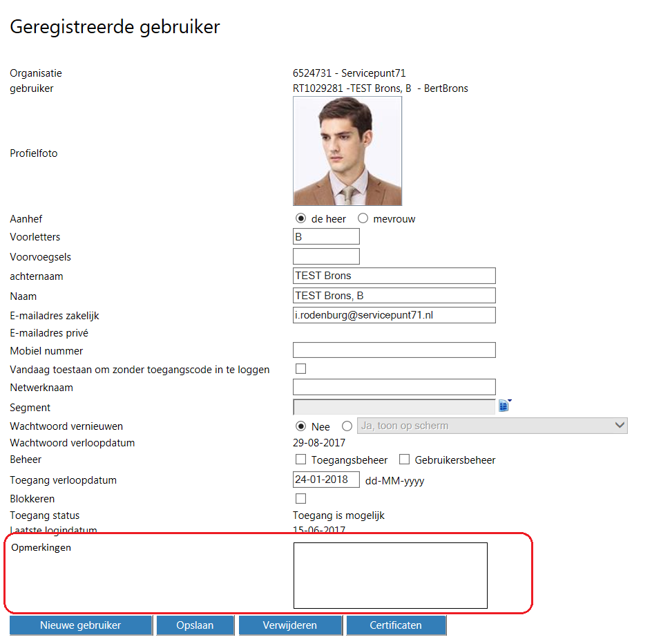The height and width of the screenshot is (644, 661).
Task: Choose "Nee" for Wachtwoord vernieuwen
Action: tap(300, 426)
